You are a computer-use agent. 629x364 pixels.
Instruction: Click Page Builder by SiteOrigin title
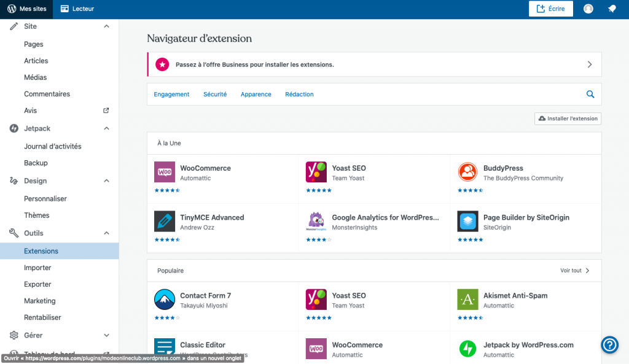526,217
